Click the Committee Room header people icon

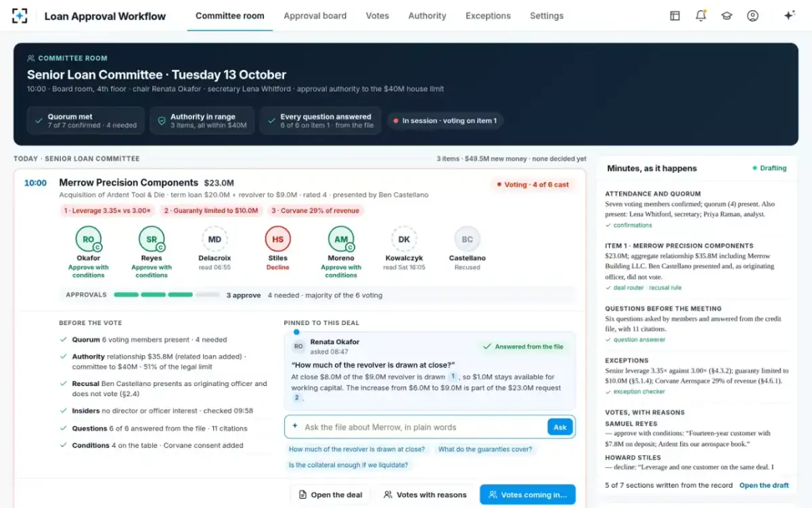(31, 58)
